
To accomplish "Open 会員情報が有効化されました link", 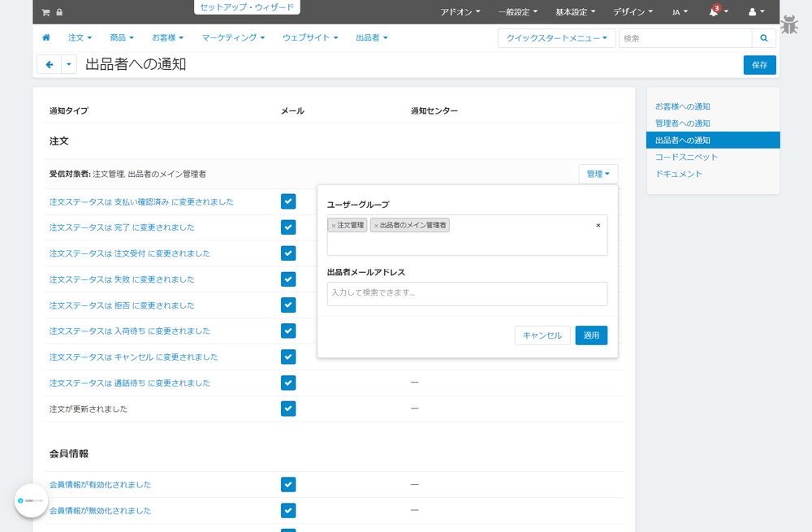I will (x=100, y=484).
